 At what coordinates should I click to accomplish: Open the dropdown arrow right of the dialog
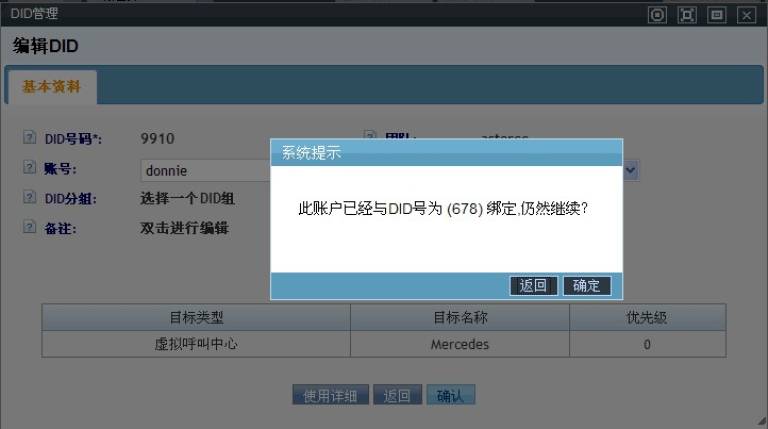(x=630, y=170)
